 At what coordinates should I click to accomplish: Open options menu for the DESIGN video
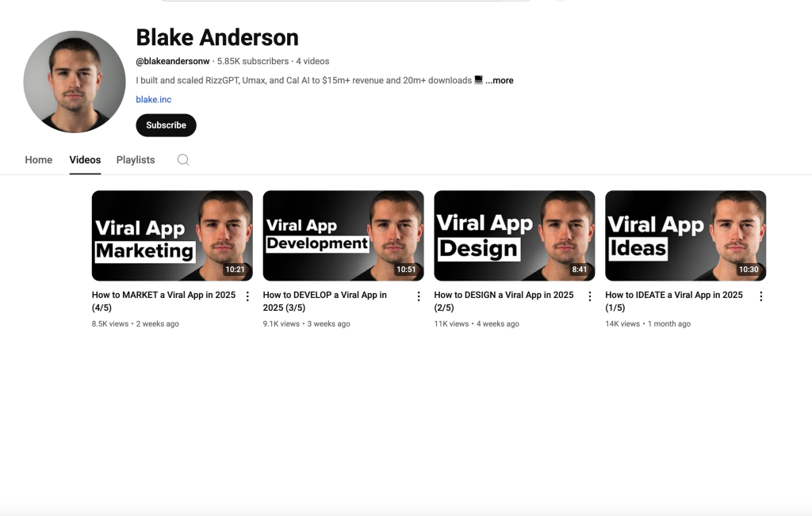point(589,296)
